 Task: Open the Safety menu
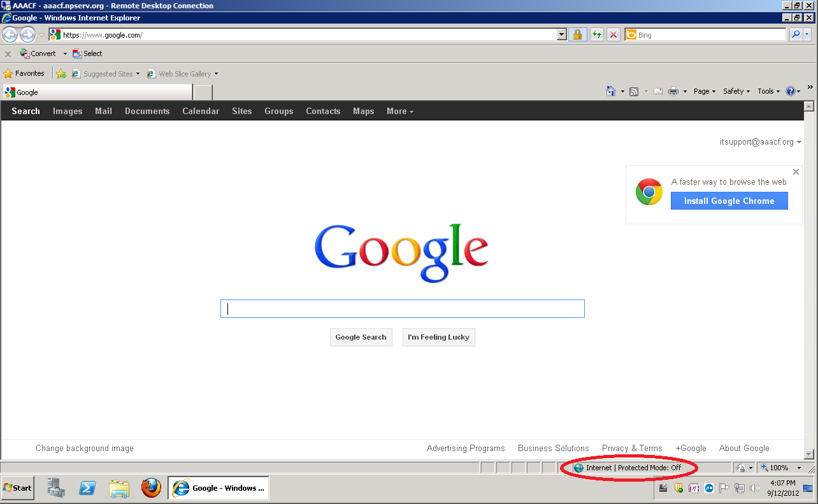736,91
